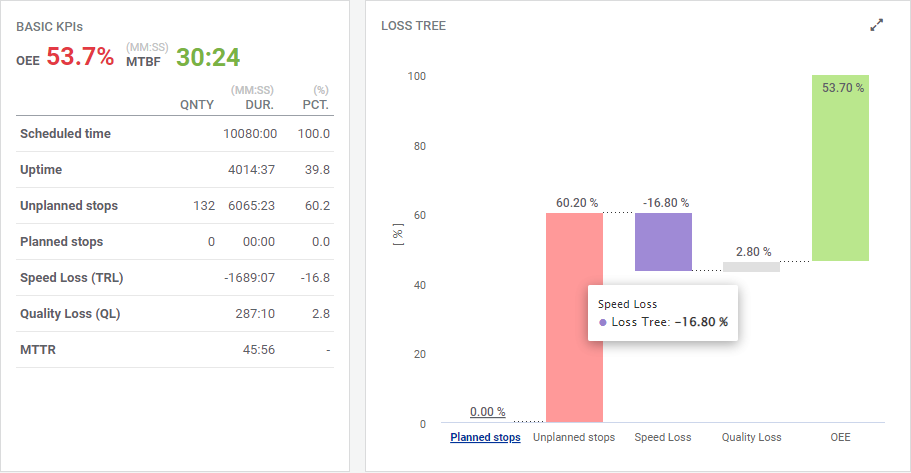Screen dimensions: 911x473
Task: Click the 6065:23 duration cell
Action: coord(251,206)
